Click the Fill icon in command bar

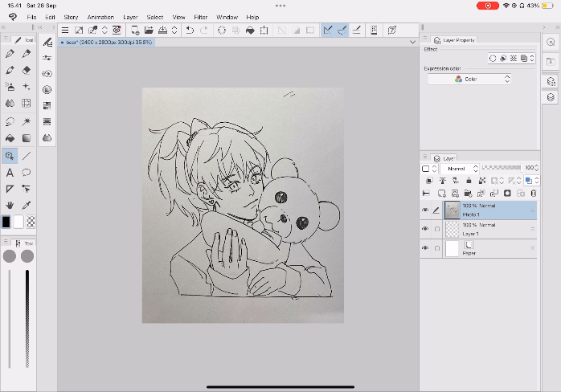[x=250, y=31]
